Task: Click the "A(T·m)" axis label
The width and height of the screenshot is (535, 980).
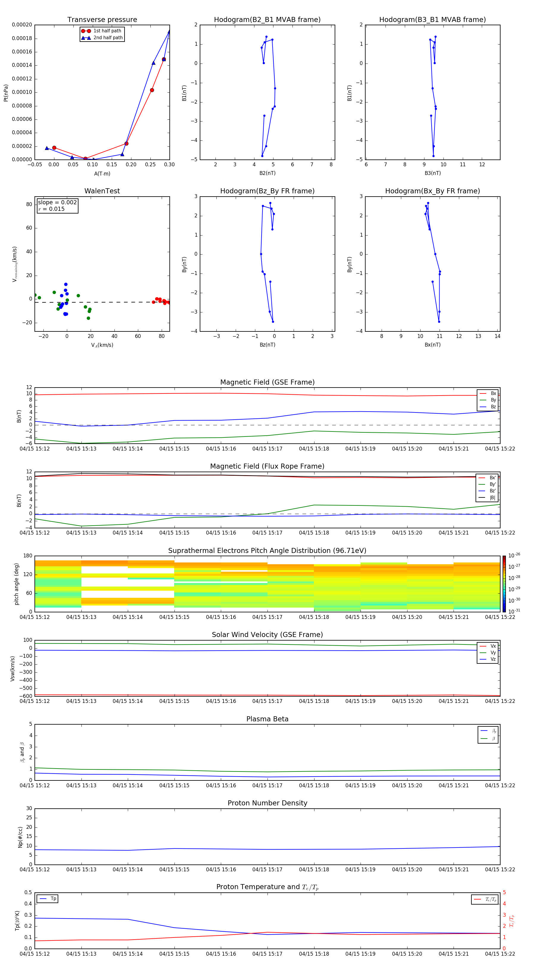Action: [x=102, y=173]
